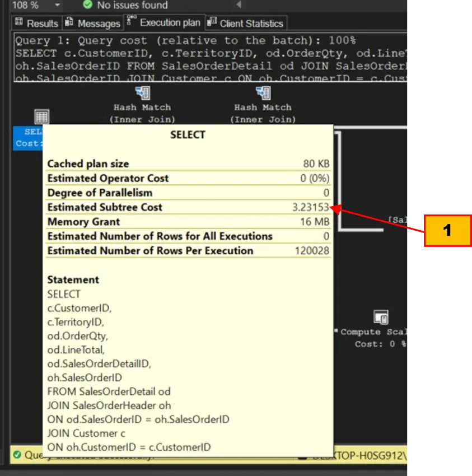Open the 108 % zoom dropdown
Screen dimensions: 472x476
[x=57, y=5]
